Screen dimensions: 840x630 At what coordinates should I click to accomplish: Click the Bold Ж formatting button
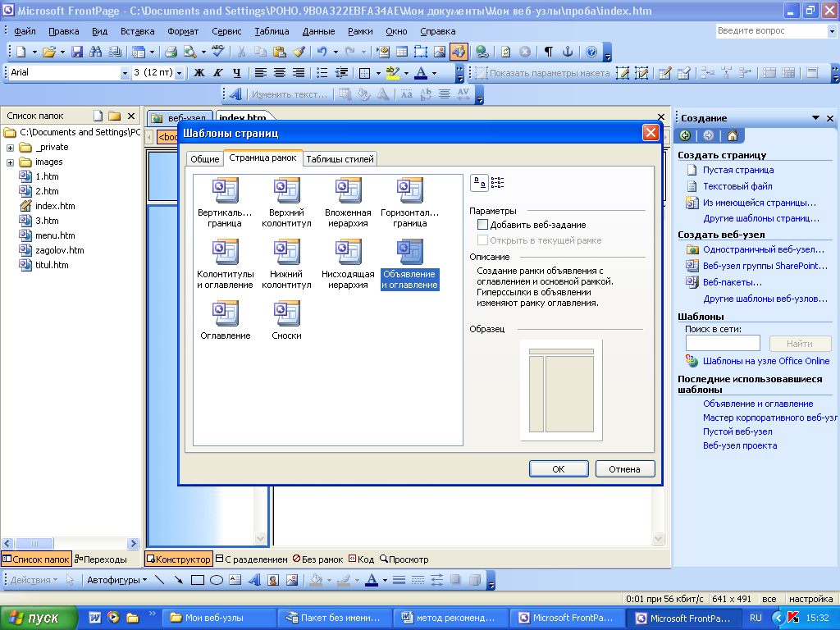[199, 73]
